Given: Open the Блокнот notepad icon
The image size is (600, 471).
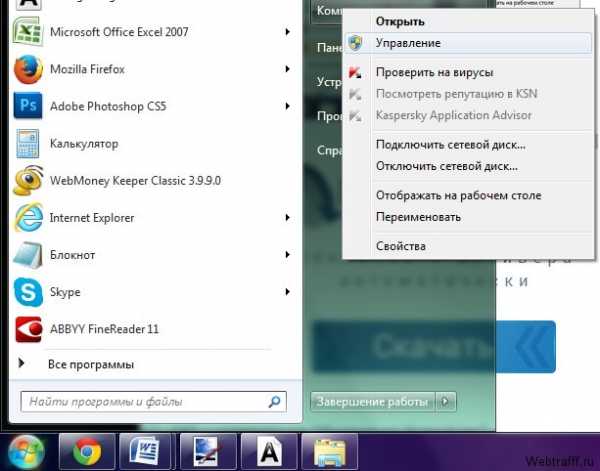Looking at the screenshot, I should (28, 255).
